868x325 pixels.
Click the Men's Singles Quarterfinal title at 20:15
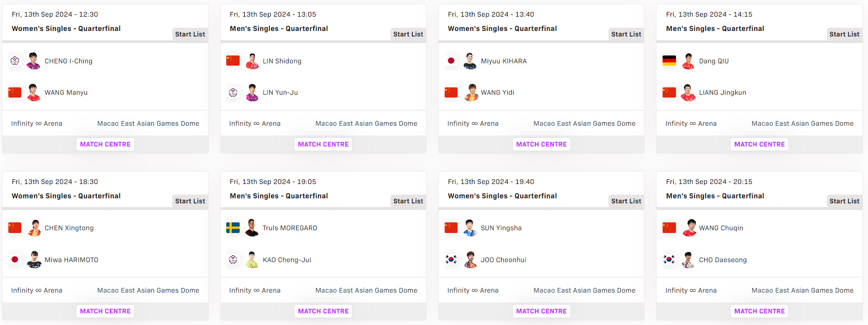point(715,196)
